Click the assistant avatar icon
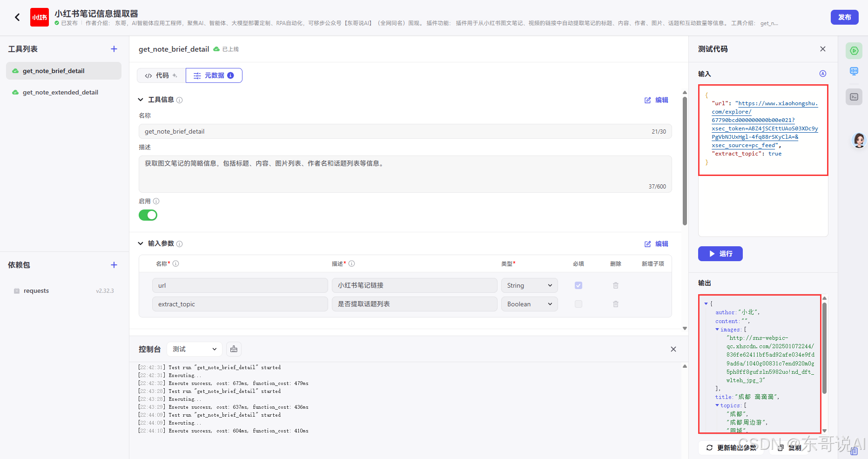 click(x=859, y=140)
